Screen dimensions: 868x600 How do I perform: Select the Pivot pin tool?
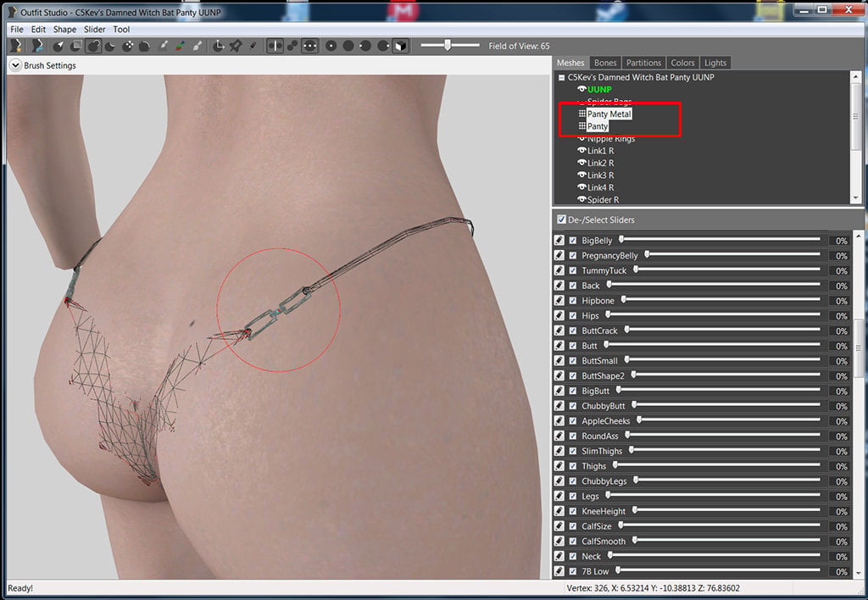[236, 46]
